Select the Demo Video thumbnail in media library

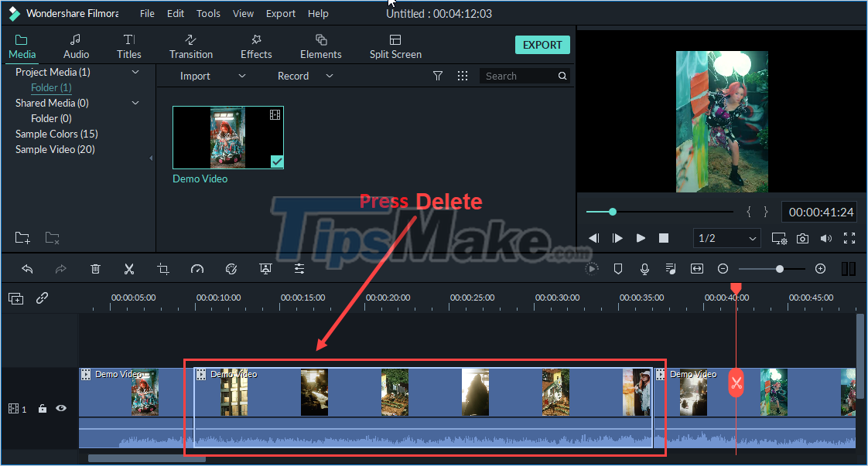[x=227, y=138]
